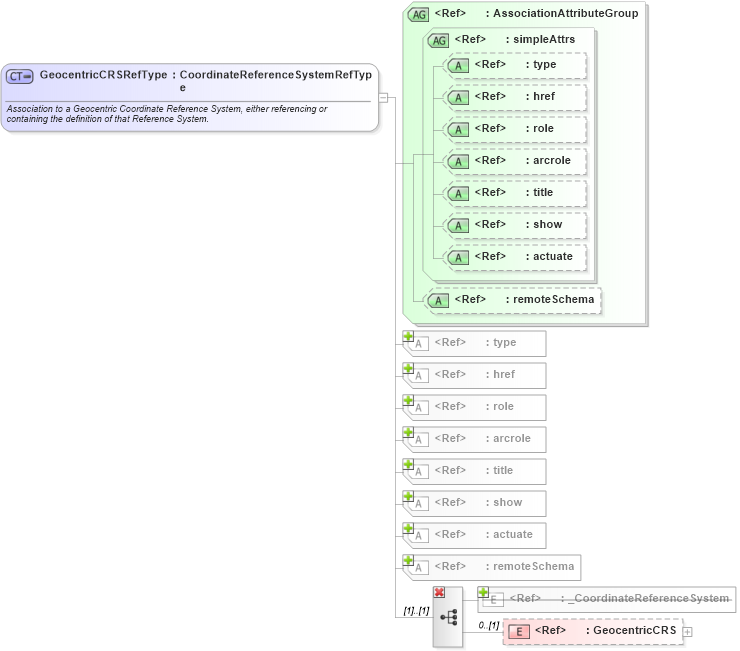740x651 pixels.
Task: Click green plus on greyed title attribute
Action: (x=408, y=464)
